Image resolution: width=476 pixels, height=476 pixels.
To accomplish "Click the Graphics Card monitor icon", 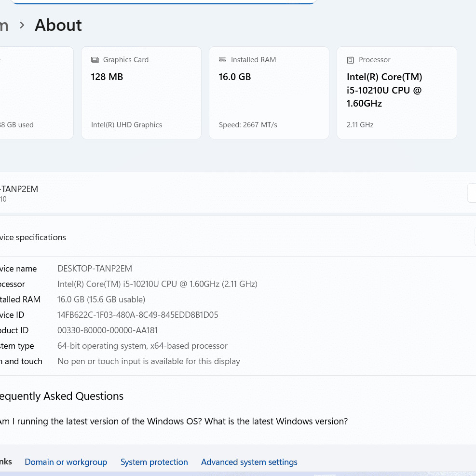I will tap(95, 60).
